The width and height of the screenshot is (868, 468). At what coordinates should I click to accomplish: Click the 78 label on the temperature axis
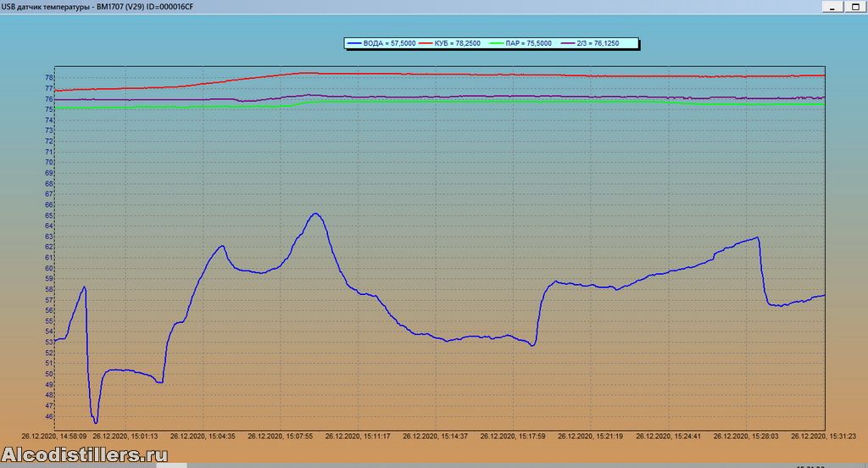point(49,78)
